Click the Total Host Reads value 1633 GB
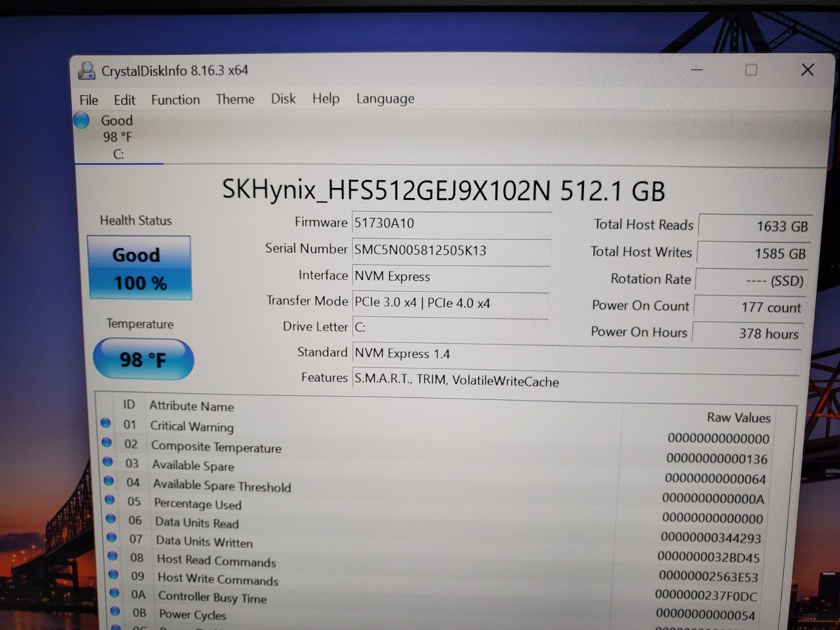Image resolution: width=840 pixels, height=630 pixels. tap(755, 226)
